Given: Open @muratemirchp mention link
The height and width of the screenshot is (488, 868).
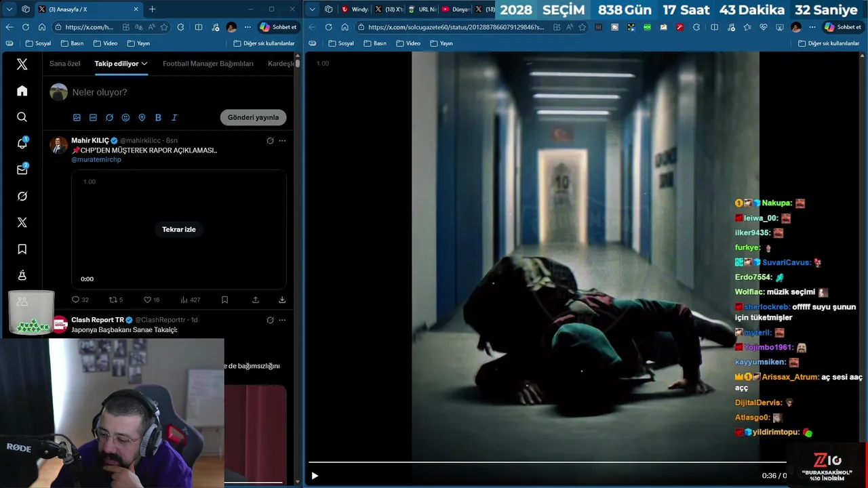Looking at the screenshot, I should coord(96,159).
